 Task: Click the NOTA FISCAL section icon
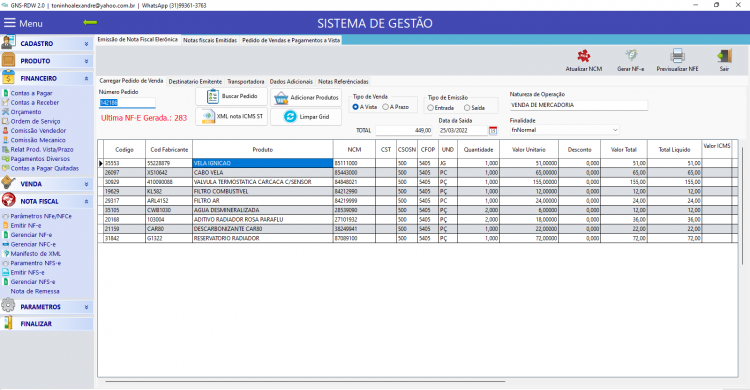(x=8, y=201)
